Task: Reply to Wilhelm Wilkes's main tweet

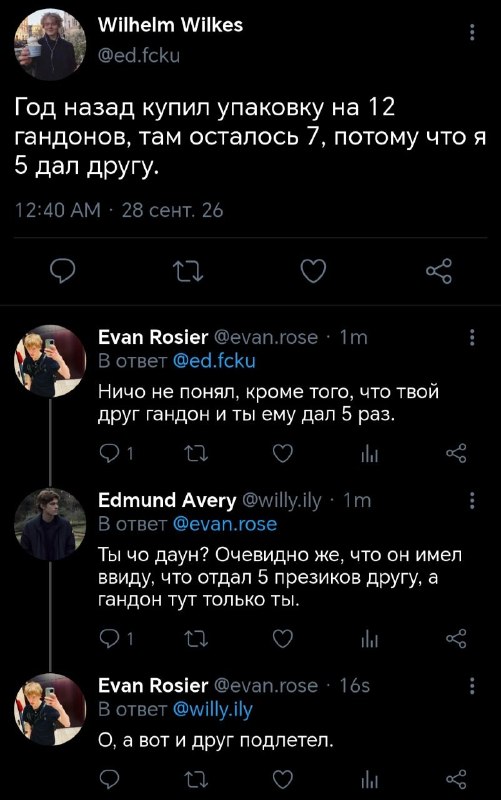Action: click(63, 271)
